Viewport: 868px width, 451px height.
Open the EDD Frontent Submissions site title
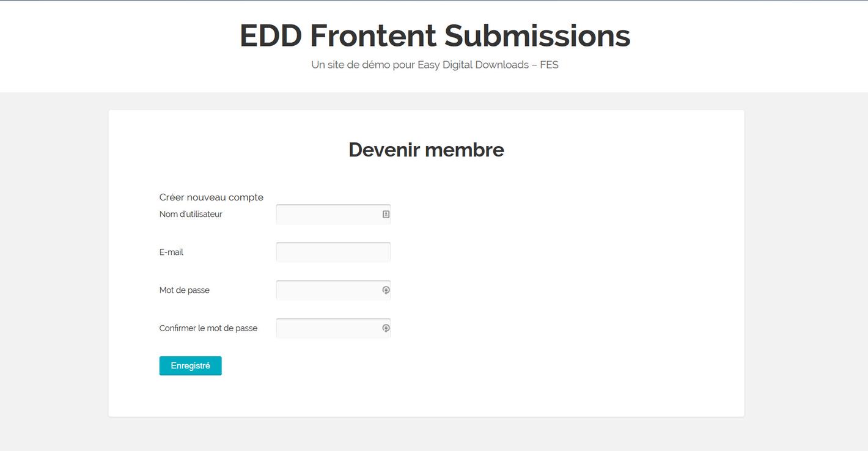[435, 35]
